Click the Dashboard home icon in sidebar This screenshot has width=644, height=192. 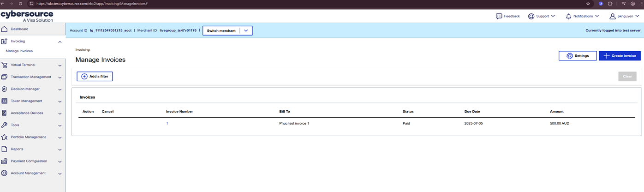click(x=5, y=29)
